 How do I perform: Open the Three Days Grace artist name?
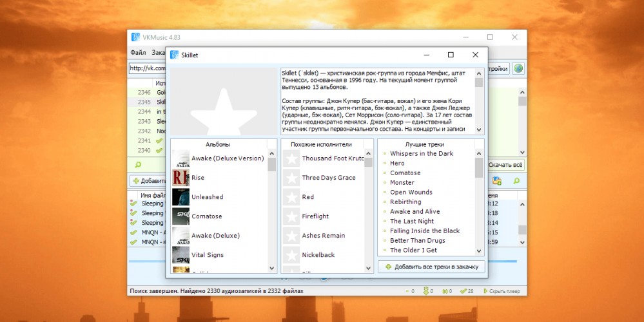tap(329, 178)
